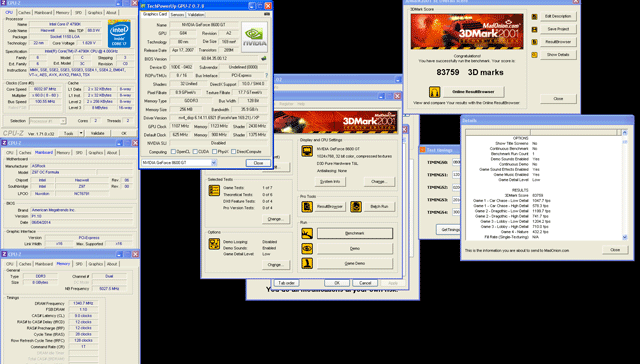The image size is (640, 364).
Task: Open the processor Selection dropdown in CPU-Z
Action: tap(63, 121)
